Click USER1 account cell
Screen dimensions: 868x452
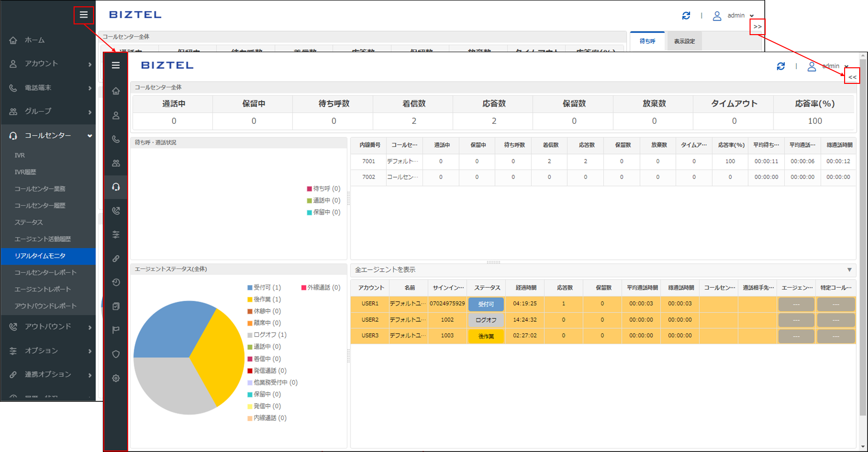370,304
